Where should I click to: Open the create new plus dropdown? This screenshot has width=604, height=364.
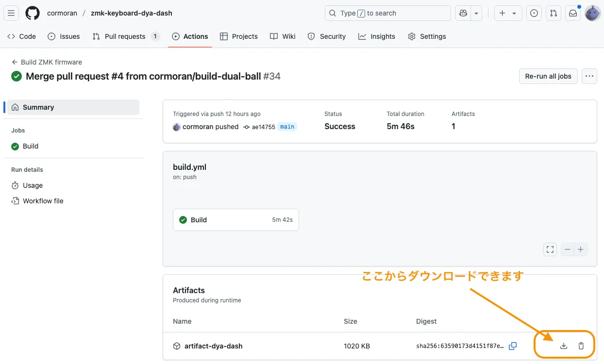click(508, 13)
